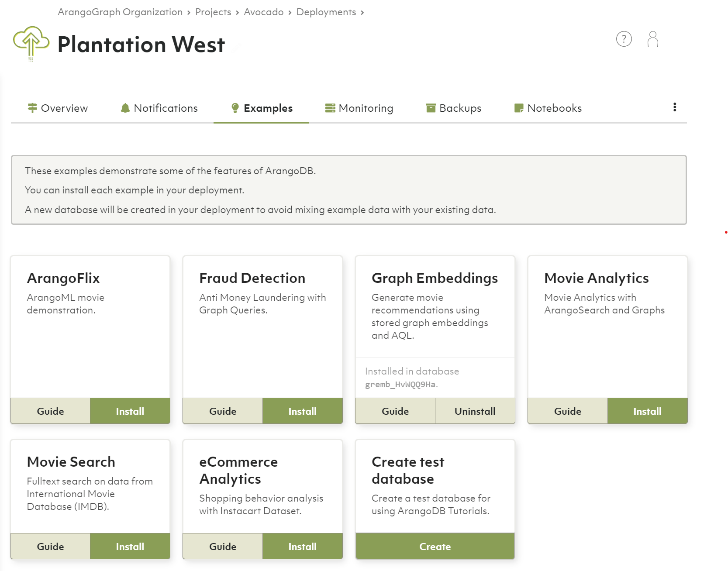
Task: Click the Backups archive icon
Action: click(431, 108)
